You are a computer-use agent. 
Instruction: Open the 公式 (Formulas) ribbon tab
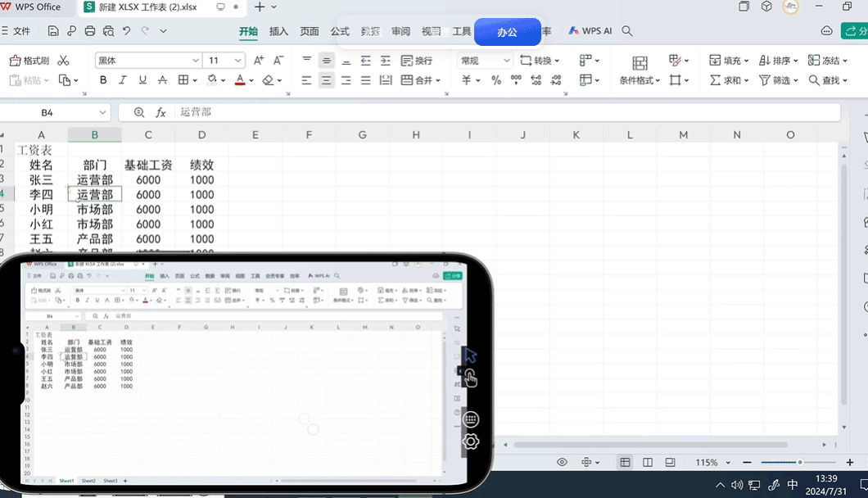[340, 31]
